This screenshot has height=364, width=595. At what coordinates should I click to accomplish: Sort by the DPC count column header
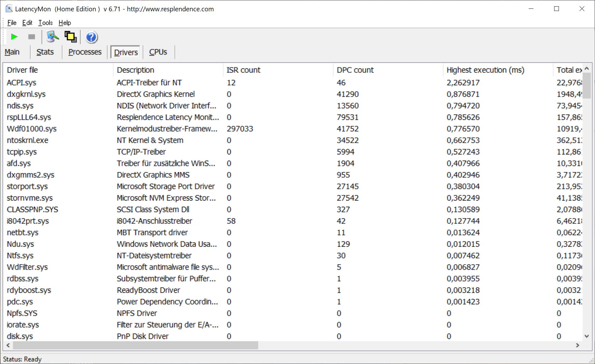388,70
